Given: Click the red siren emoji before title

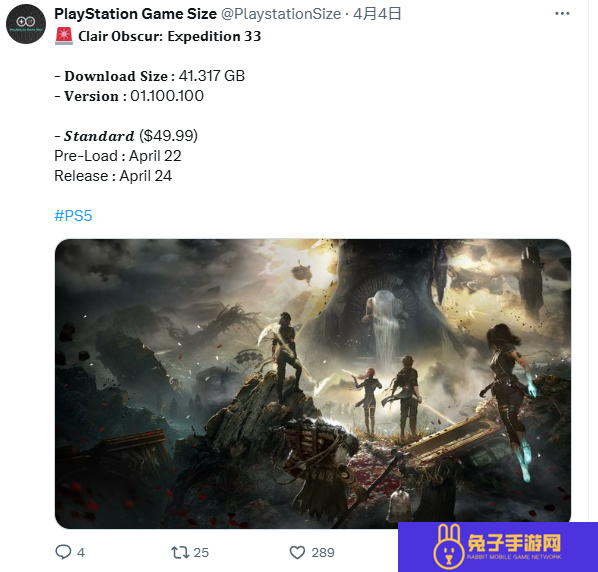Looking at the screenshot, I should pos(64,36).
